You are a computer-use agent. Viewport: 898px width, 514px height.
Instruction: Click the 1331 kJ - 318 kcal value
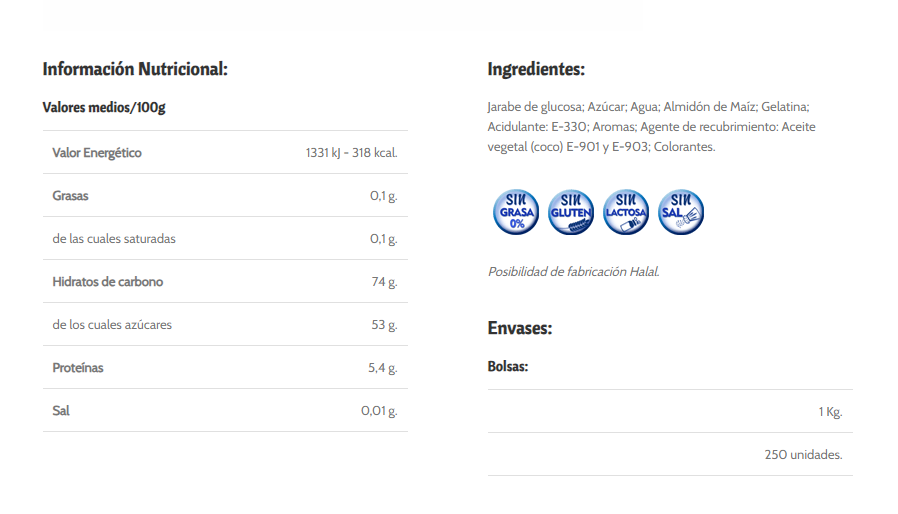[351, 152]
